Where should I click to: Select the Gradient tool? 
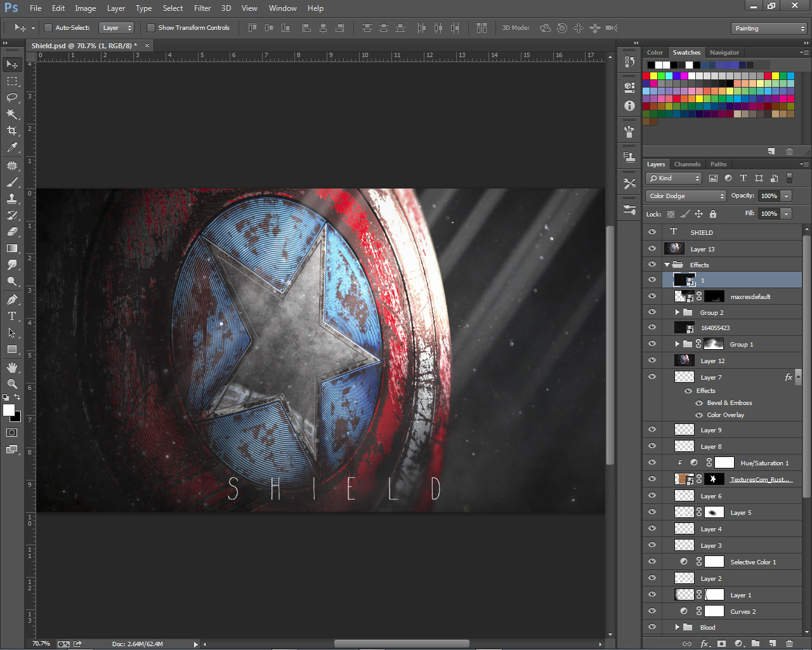tap(12, 248)
